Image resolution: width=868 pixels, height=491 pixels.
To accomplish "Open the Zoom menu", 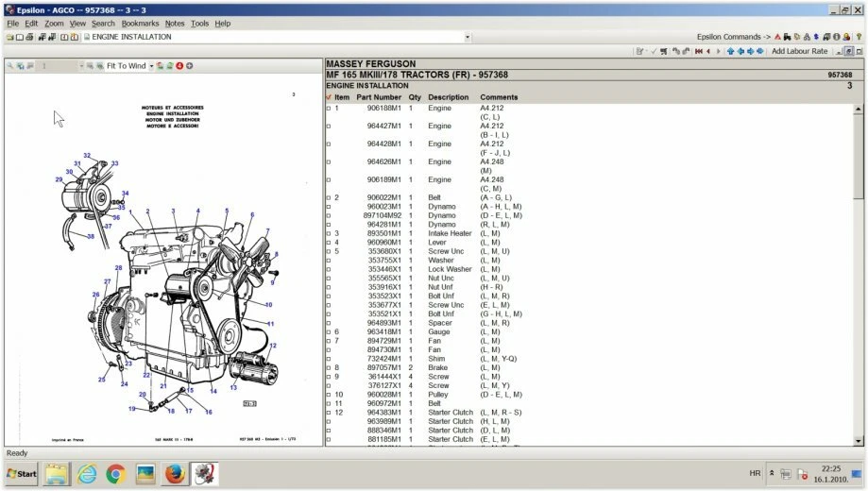I will pyautogui.click(x=54, y=24).
